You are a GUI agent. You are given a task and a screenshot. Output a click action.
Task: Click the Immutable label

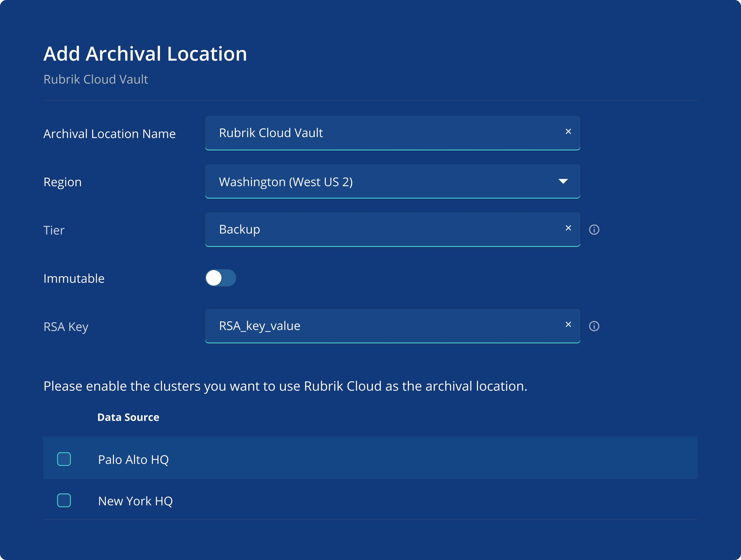click(x=74, y=278)
